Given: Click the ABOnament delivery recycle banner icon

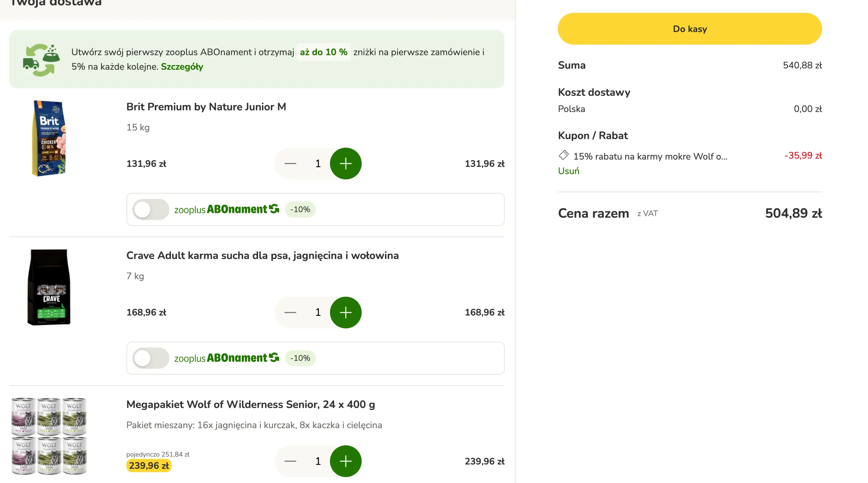Looking at the screenshot, I should click(x=41, y=60).
